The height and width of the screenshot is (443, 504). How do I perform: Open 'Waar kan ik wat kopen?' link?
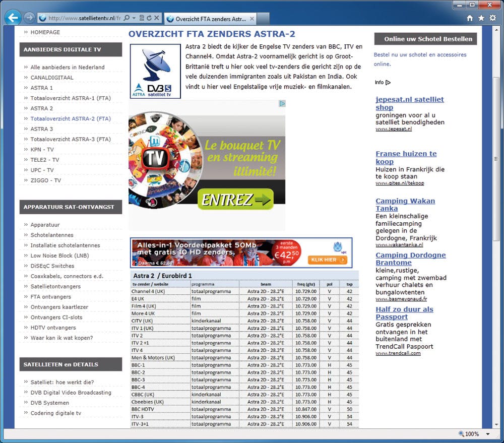click(x=61, y=338)
